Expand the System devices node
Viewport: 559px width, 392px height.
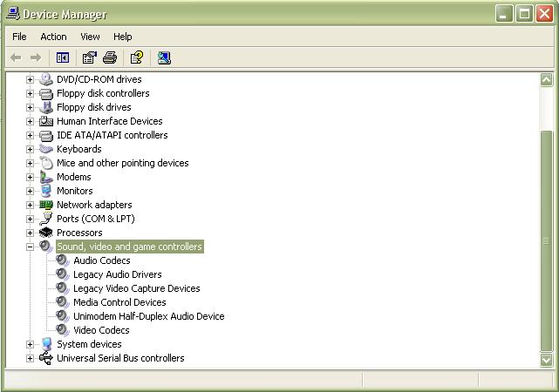[30, 345]
